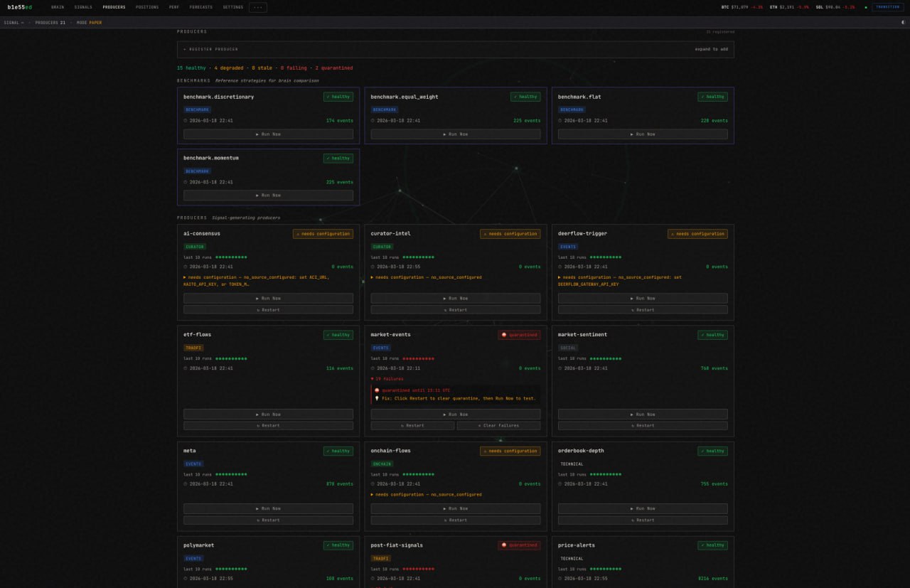The height and width of the screenshot is (588, 910).
Task: Click healthy badge on benchmark.discretionary
Action: 338,97
